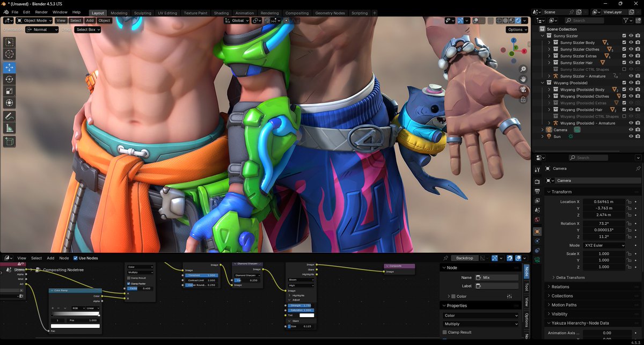Click the new collection icon in outliner header
644x345 pixels.
coord(639,20)
